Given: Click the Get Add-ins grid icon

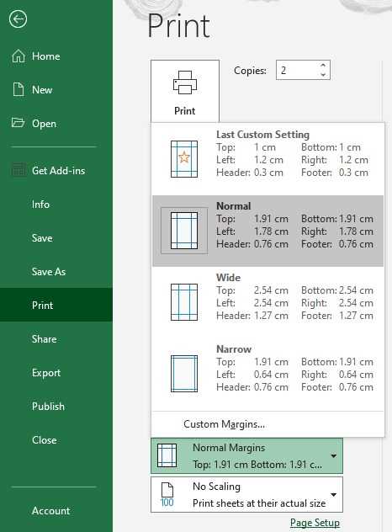Looking at the screenshot, I should (x=19, y=170).
